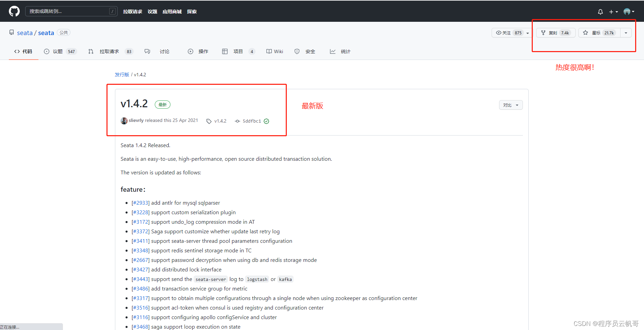This screenshot has height=330, width=644.
Task: Click the 公共 visibility label
Action: coord(64,33)
